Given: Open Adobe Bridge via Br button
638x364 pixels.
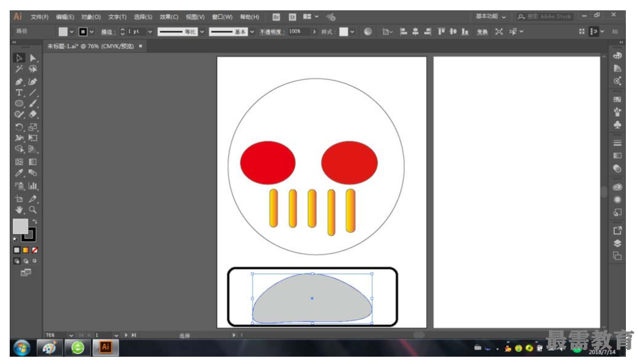Looking at the screenshot, I should coord(276,17).
